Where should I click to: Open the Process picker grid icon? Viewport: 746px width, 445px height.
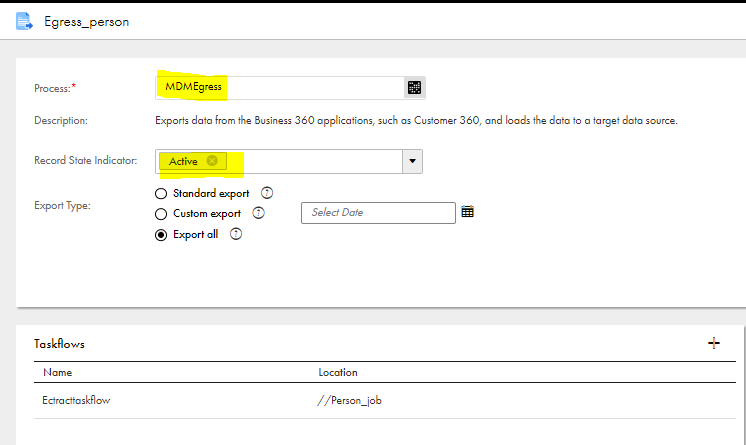coord(414,88)
